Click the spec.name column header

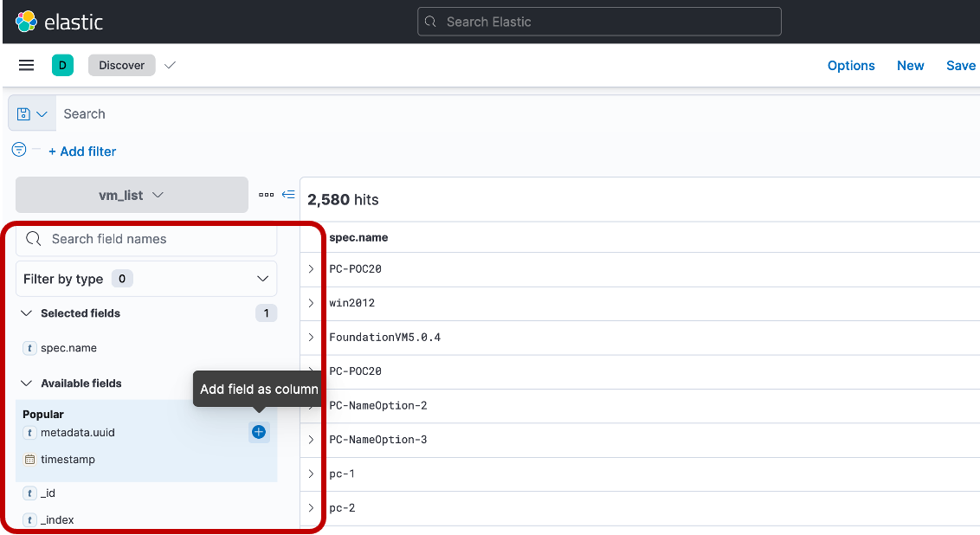click(358, 237)
